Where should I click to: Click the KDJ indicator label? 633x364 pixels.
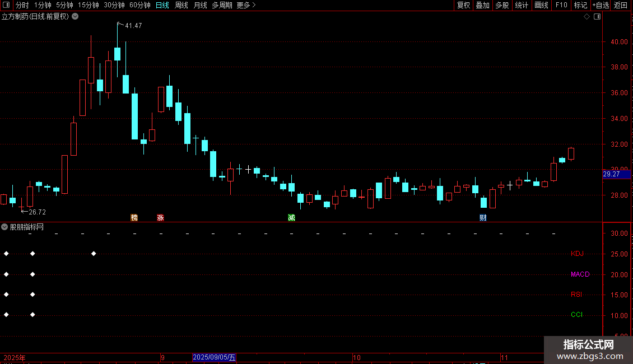(x=578, y=254)
